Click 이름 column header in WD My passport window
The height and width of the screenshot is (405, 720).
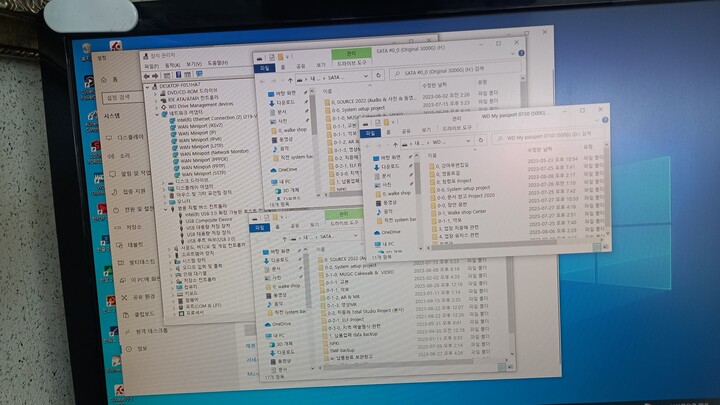(432, 156)
